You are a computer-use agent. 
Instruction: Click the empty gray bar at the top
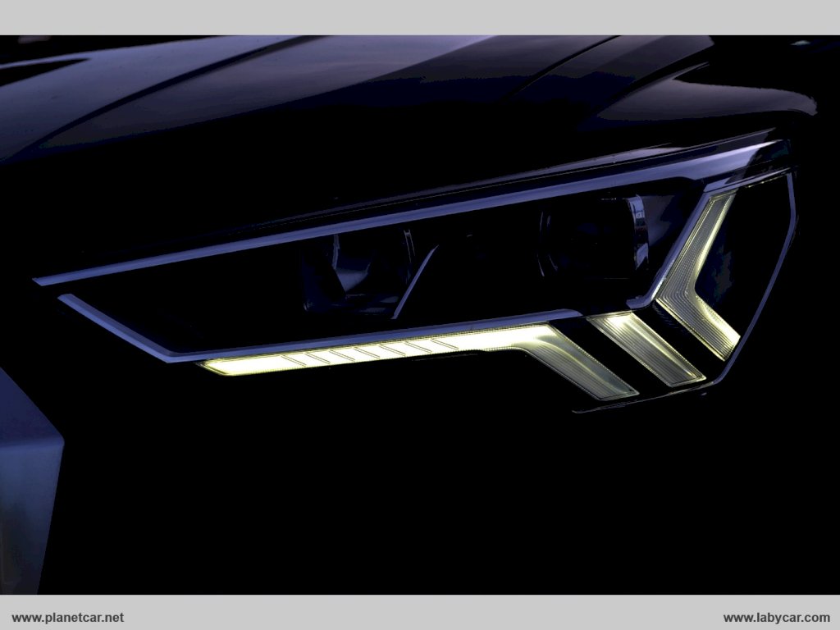420,16
